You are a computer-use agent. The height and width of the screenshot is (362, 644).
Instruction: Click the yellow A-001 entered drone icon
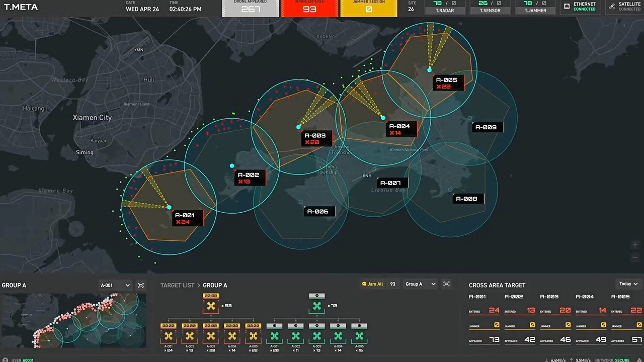(168, 336)
